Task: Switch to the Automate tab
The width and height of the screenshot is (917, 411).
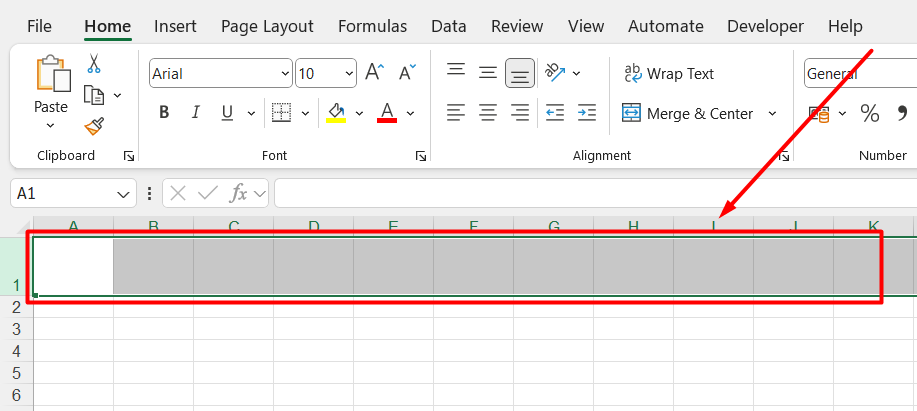Action: point(666,26)
